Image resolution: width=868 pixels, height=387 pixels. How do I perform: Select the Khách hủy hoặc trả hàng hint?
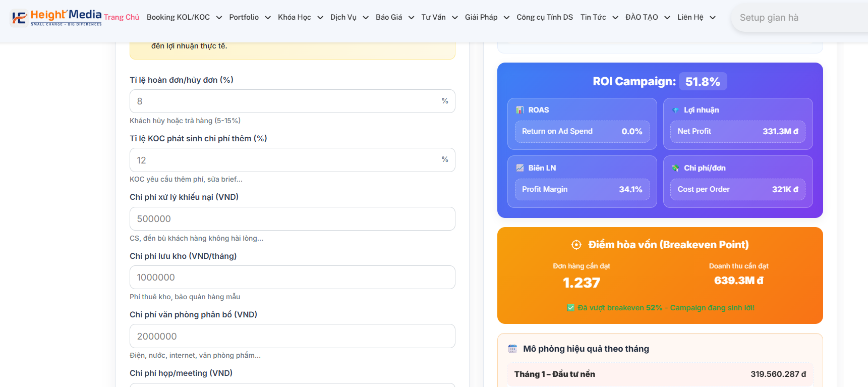click(x=185, y=121)
